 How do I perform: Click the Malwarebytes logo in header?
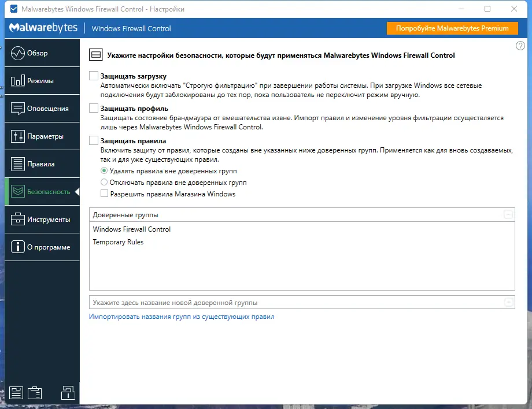[43, 28]
